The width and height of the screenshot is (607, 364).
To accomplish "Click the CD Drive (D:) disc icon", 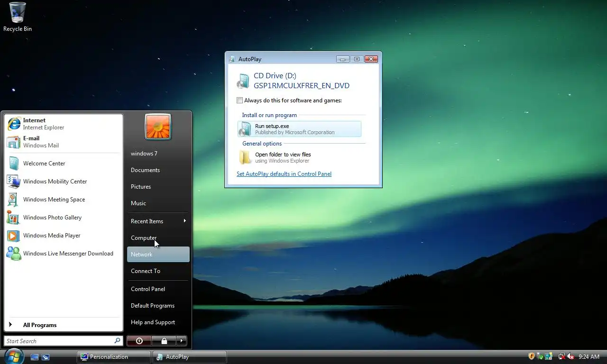I will click(243, 81).
